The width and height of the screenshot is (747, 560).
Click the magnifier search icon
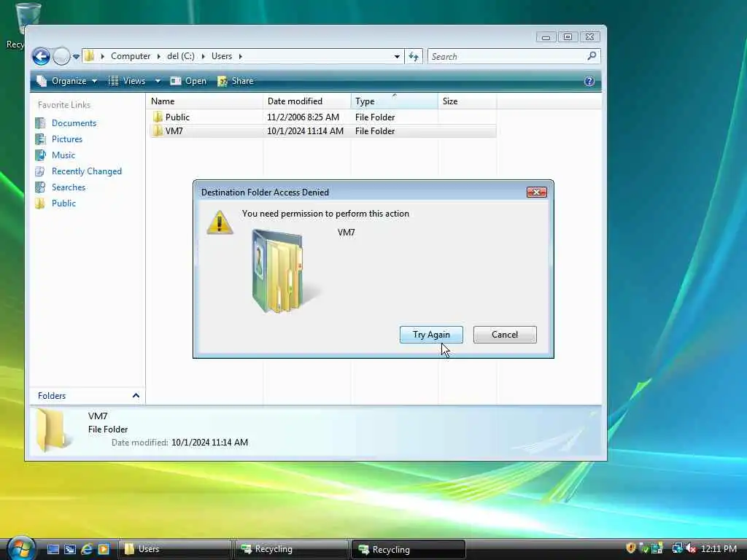coord(592,56)
